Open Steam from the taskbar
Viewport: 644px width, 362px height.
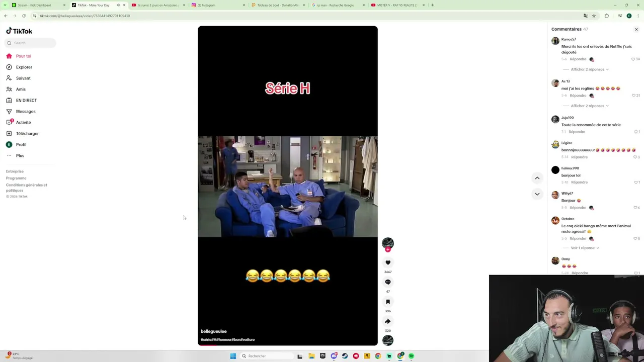point(345,356)
